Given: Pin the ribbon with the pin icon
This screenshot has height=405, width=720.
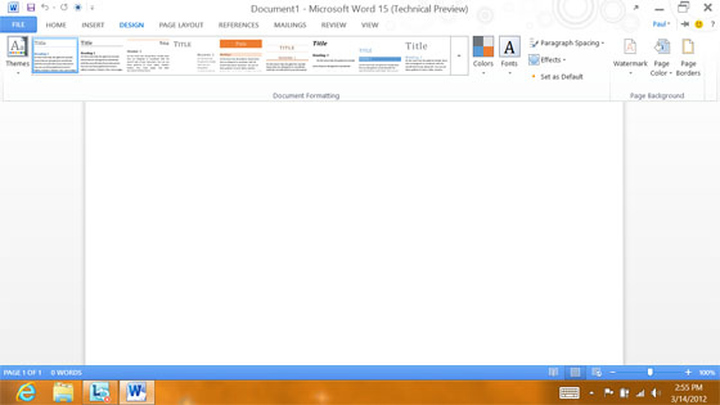Looking at the screenshot, I should click(x=685, y=24).
